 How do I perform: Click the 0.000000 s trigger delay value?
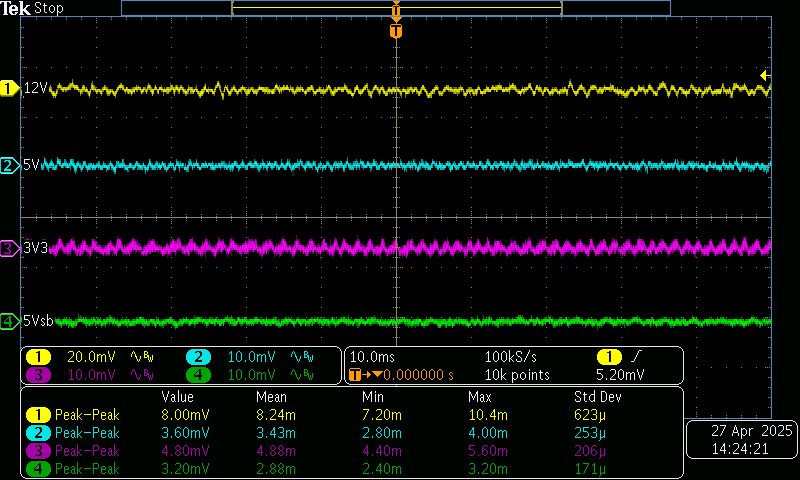pyautogui.click(x=418, y=375)
